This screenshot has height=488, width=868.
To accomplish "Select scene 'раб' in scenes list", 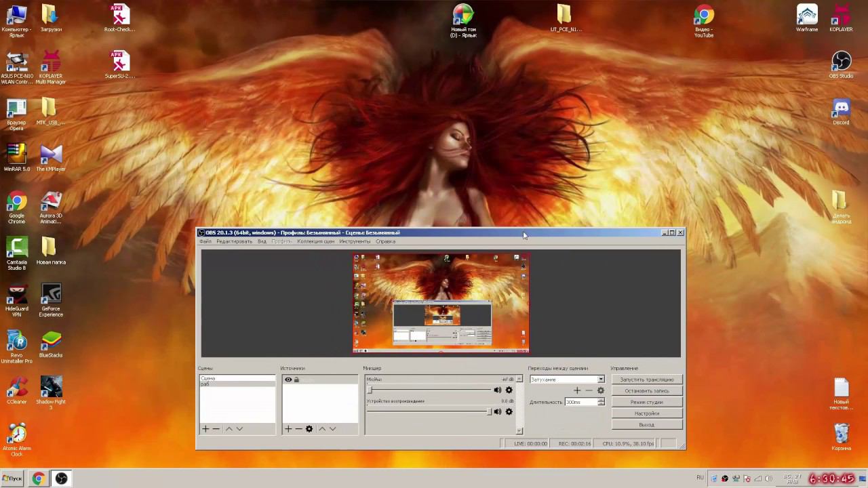I will [237, 384].
